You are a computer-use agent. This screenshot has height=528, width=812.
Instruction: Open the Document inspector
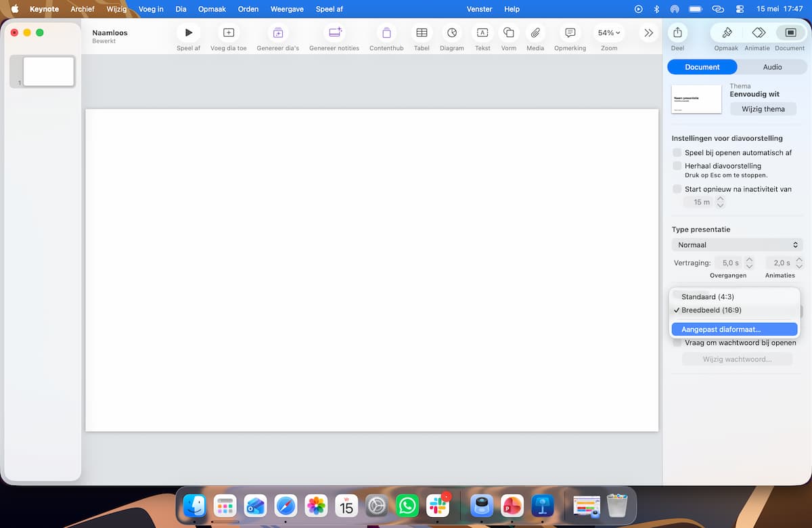pyautogui.click(x=790, y=32)
